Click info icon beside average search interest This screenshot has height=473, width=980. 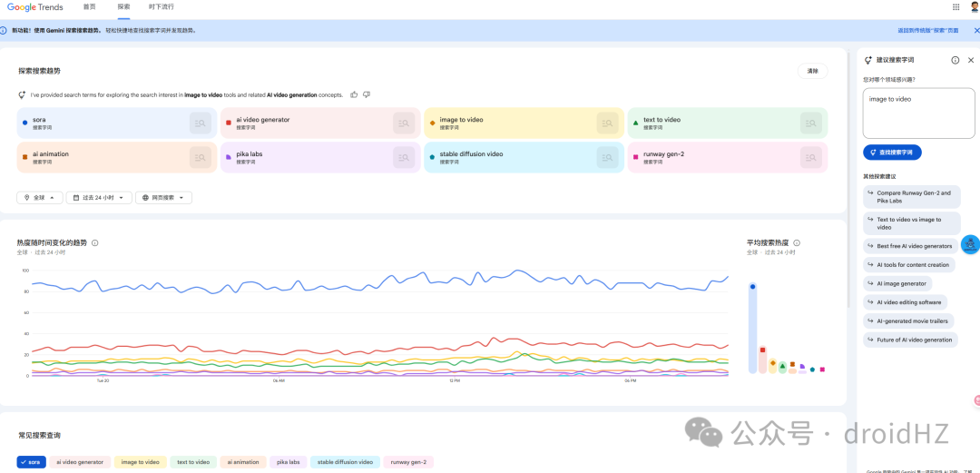pos(797,243)
